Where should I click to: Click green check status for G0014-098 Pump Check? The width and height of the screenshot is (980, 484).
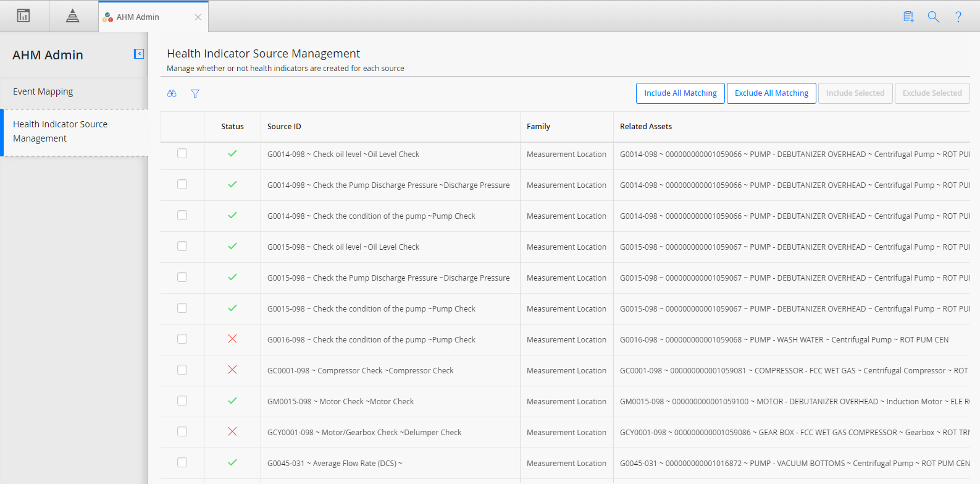tap(232, 215)
